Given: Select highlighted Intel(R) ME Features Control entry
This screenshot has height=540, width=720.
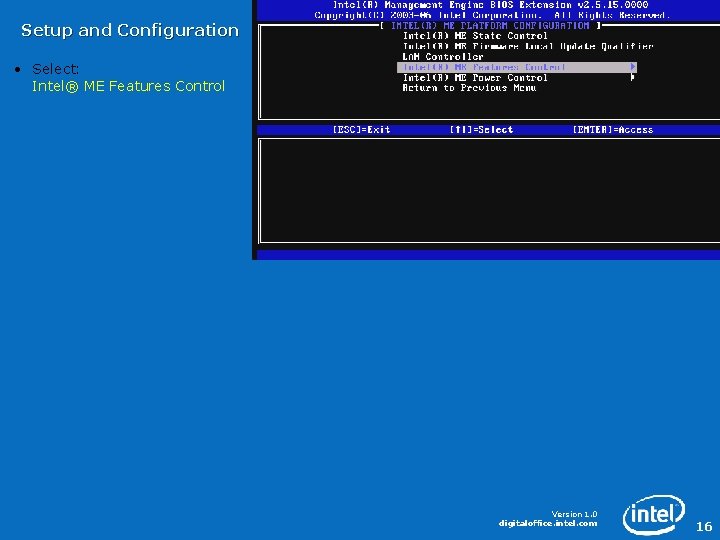Looking at the screenshot, I should (x=517, y=68).
